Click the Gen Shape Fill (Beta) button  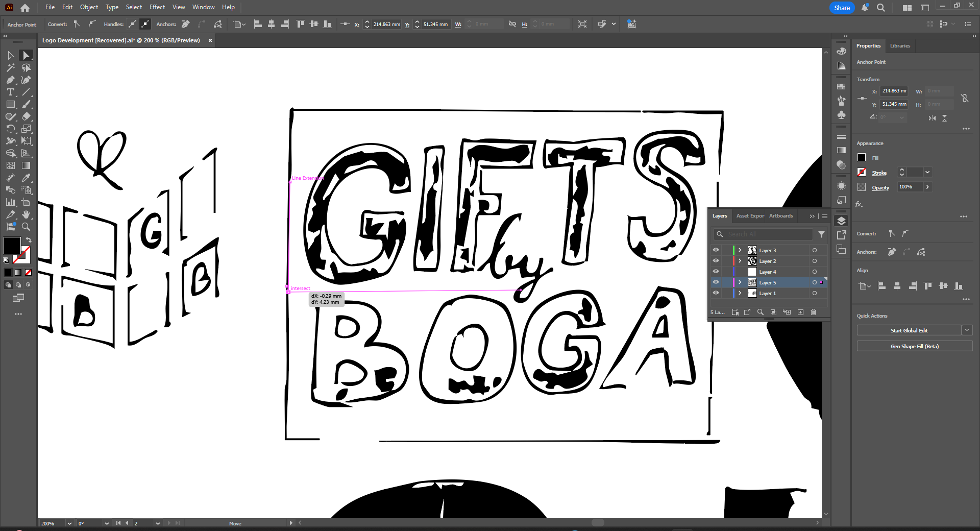tap(914, 346)
